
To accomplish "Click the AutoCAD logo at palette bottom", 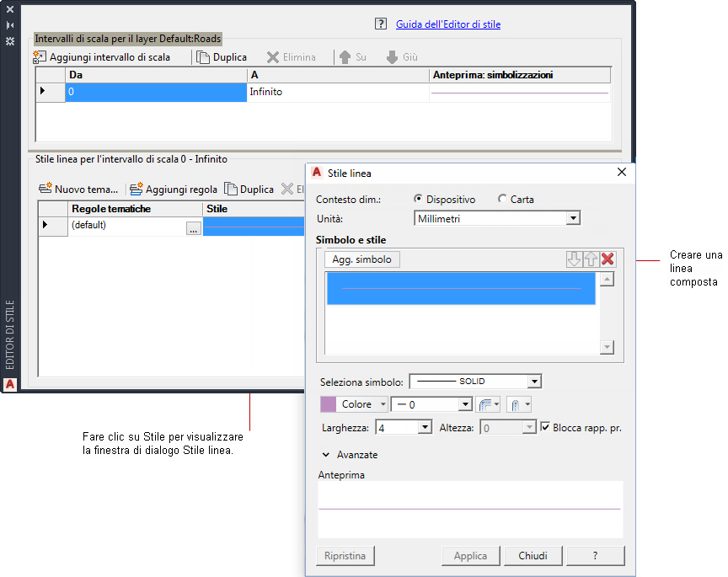I will (x=10, y=384).
